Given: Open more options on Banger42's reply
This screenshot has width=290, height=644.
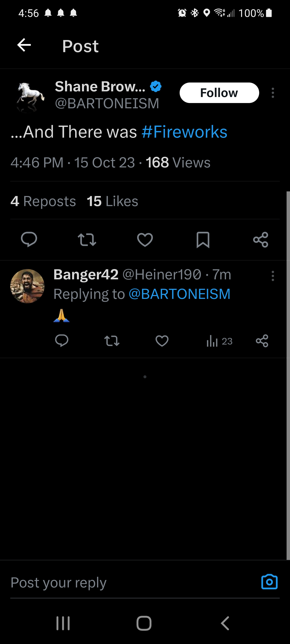Looking at the screenshot, I should click(x=273, y=276).
